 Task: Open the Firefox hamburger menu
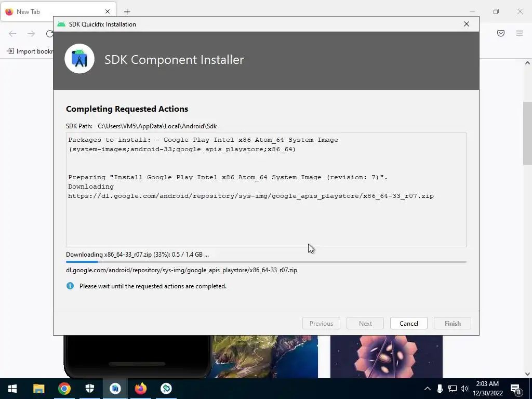[x=520, y=33]
